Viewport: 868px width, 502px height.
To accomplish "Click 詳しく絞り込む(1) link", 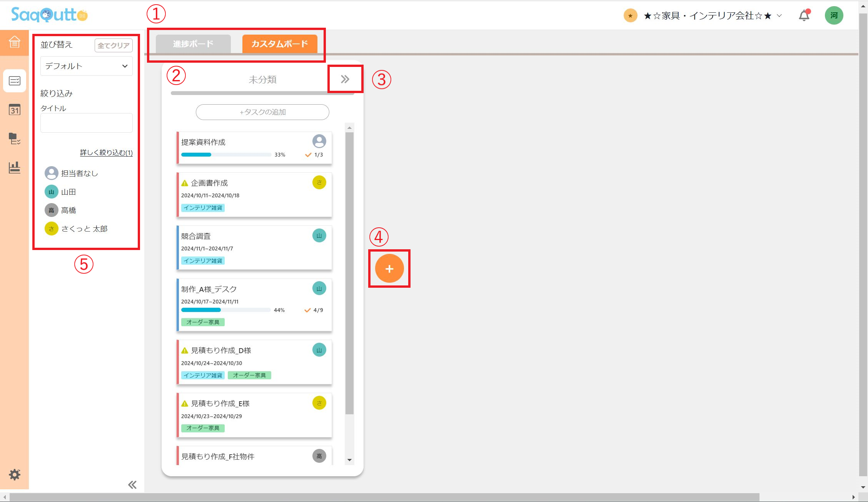I will pos(106,153).
